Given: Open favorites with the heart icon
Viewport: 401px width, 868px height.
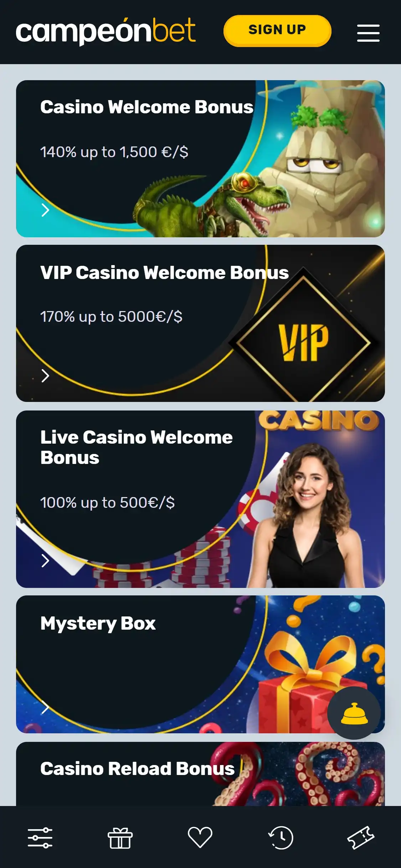Looking at the screenshot, I should pyautogui.click(x=200, y=837).
